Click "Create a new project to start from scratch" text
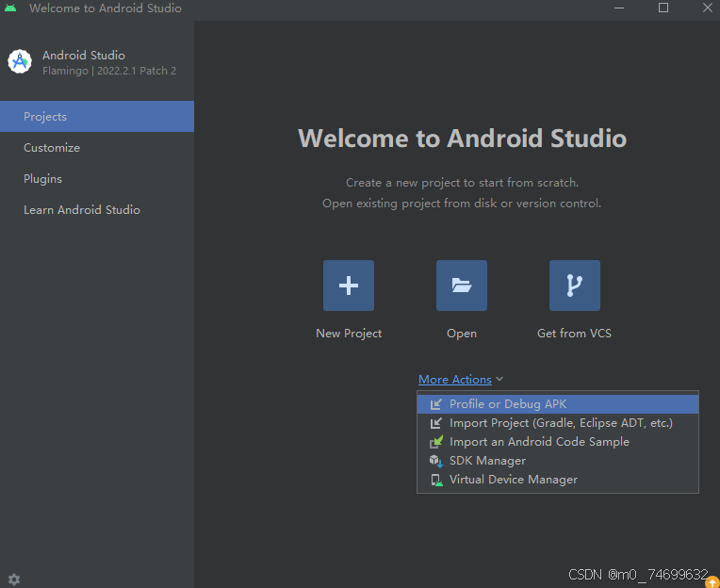720x588 pixels. [x=462, y=183]
